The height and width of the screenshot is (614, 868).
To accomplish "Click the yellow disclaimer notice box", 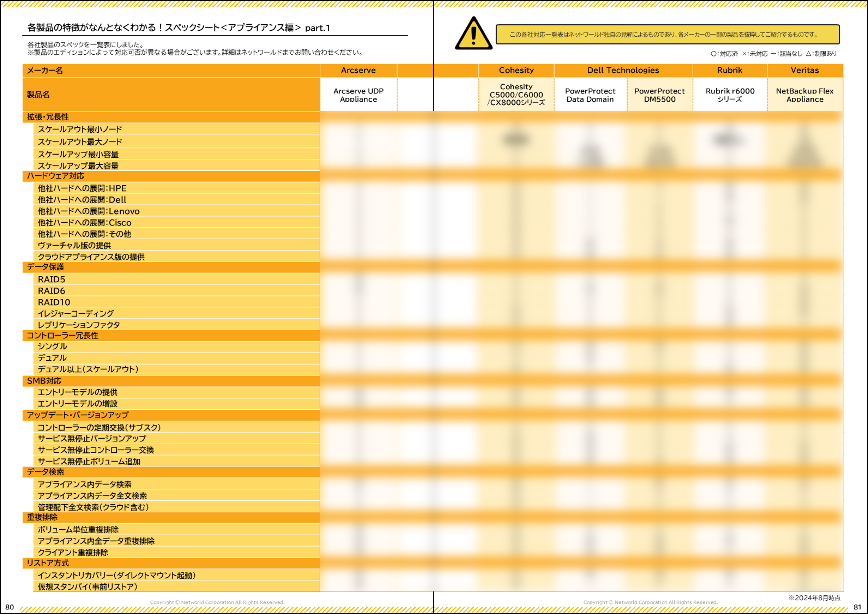I will [x=668, y=34].
